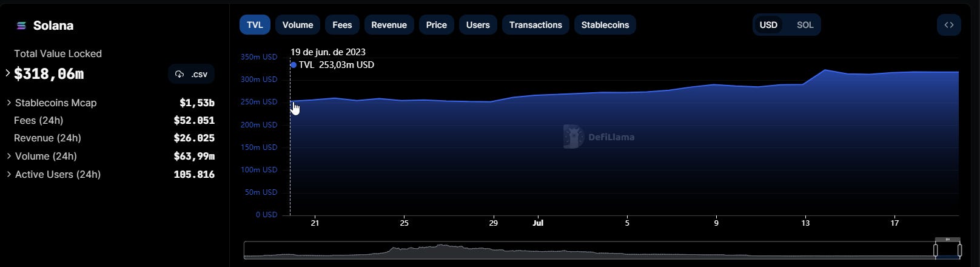The height and width of the screenshot is (267, 980).
Task: Click the left handle of the range slider
Action: (936, 250)
